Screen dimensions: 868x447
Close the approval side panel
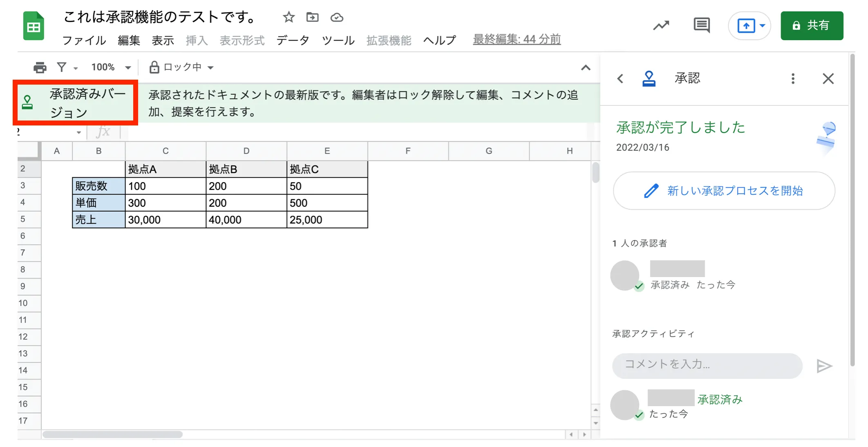coord(828,78)
